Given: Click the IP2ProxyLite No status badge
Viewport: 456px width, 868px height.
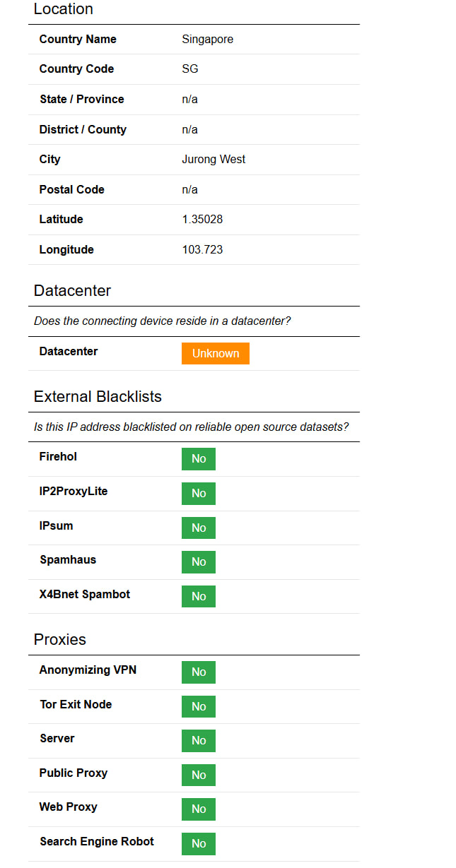Looking at the screenshot, I should tap(199, 493).
